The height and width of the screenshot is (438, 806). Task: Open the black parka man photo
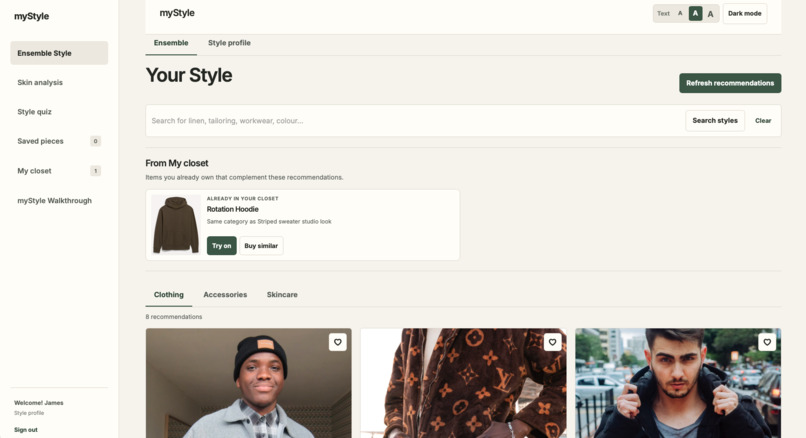point(678,383)
